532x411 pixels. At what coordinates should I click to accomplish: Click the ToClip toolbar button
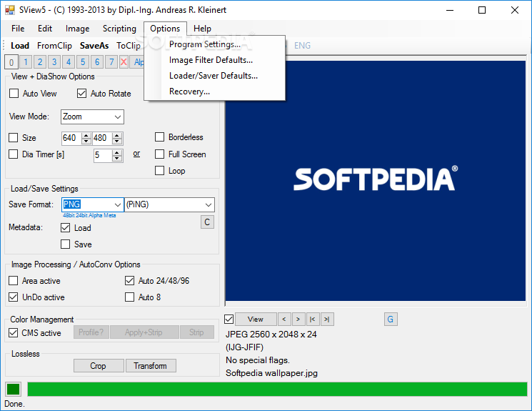[129, 46]
